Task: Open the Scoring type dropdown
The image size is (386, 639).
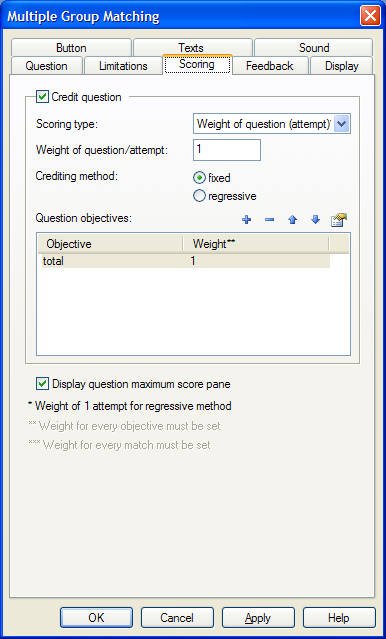Action: [342, 124]
